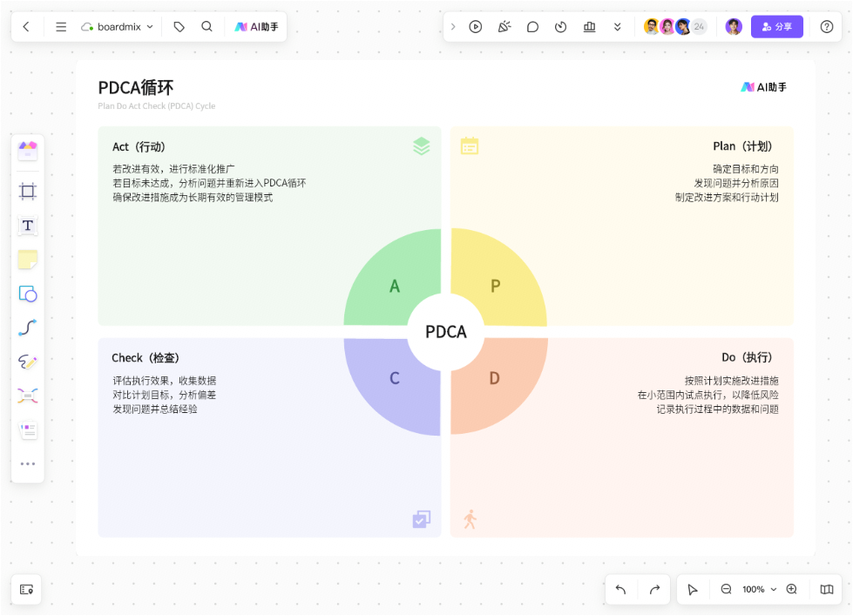Click the 分享 share button
The height and width of the screenshot is (616, 853).
pos(777,27)
